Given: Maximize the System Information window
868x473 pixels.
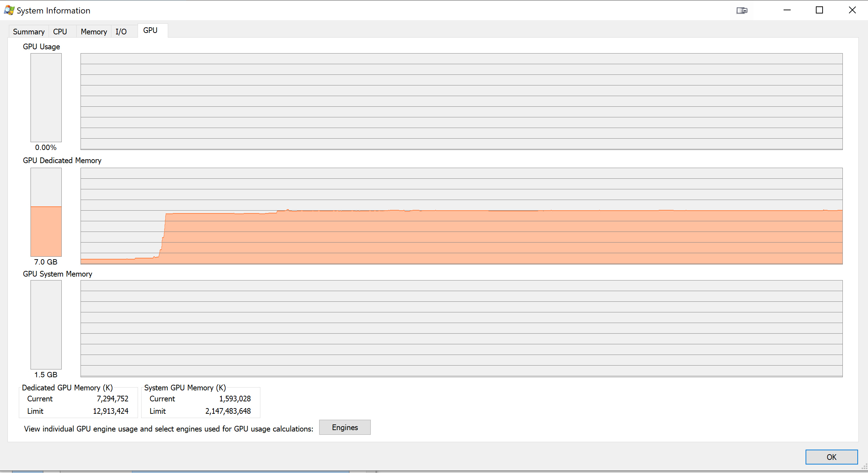Looking at the screenshot, I should pos(819,10).
